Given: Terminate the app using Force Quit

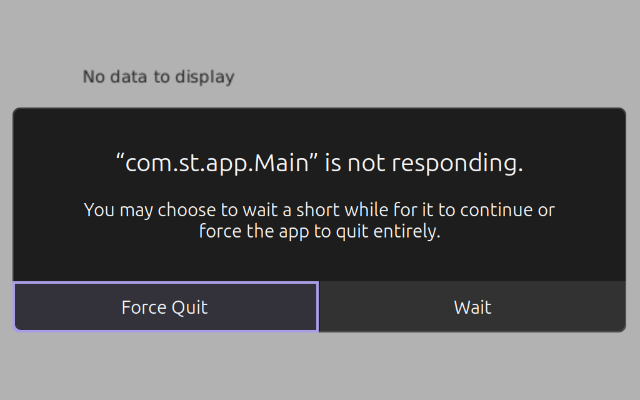Looking at the screenshot, I should 165,307.
